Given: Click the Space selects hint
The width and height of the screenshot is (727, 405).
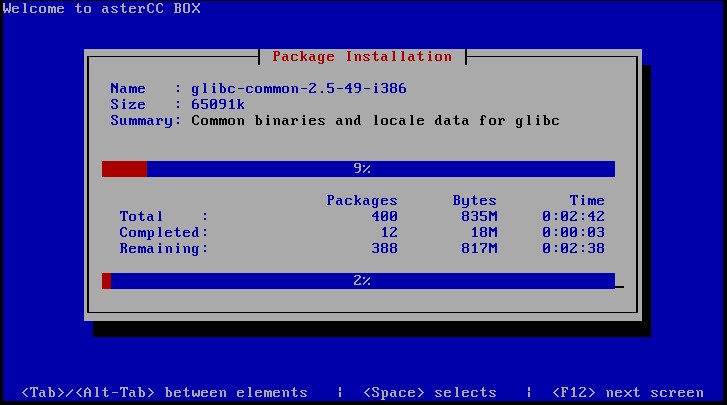Looking at the screenshot, I should (x=430, y=393).
